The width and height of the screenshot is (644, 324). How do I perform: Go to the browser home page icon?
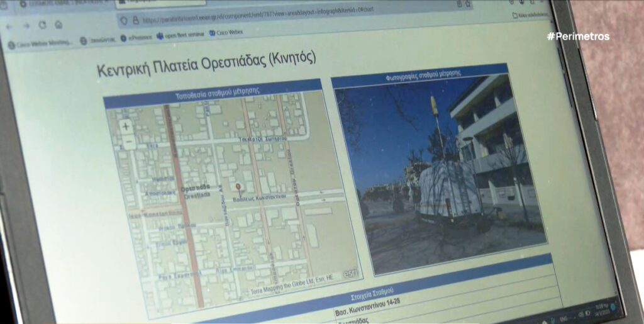coord(58,25)
